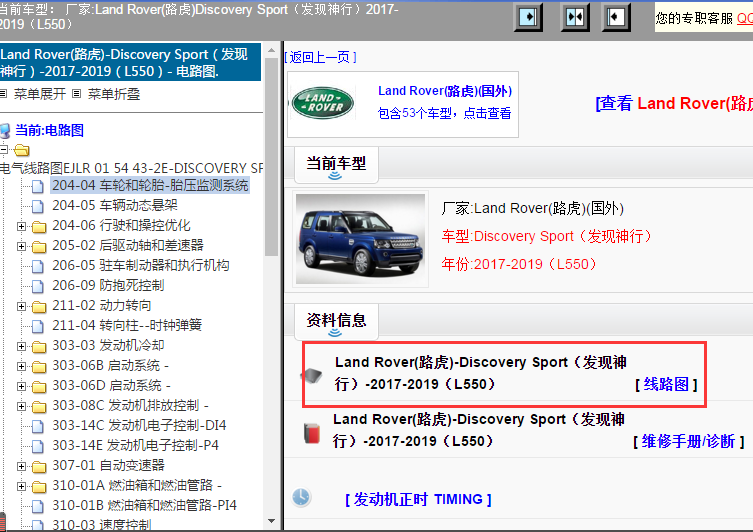Viewport: 753px width, 532px height.
Task: Click the blue Discovery vehicle photo
Action: 361,239
